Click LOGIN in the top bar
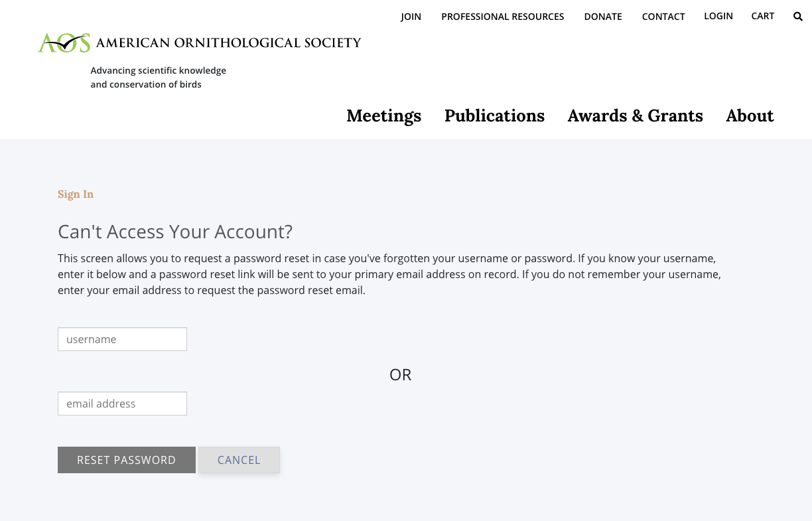The height and width of the screenshot is (521, 812). click(x=718, y=16)
